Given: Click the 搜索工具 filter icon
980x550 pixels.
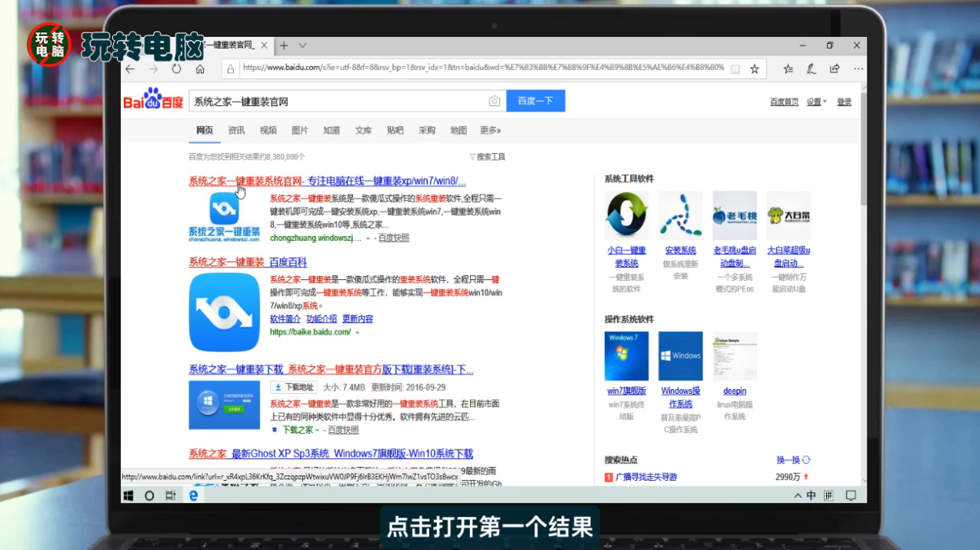Looking at the screenshot, I should [472, 157].
